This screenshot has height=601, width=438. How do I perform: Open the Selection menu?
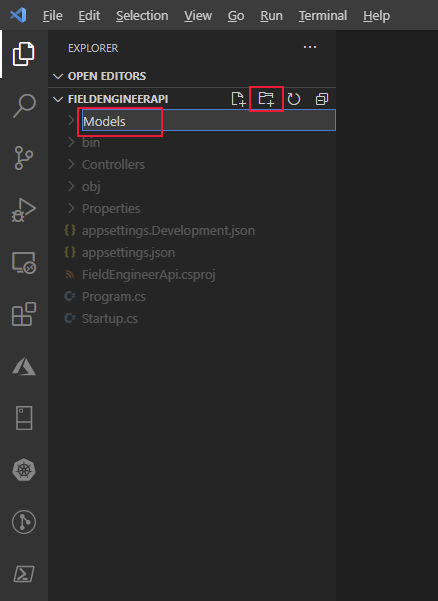tap(142, 16)
